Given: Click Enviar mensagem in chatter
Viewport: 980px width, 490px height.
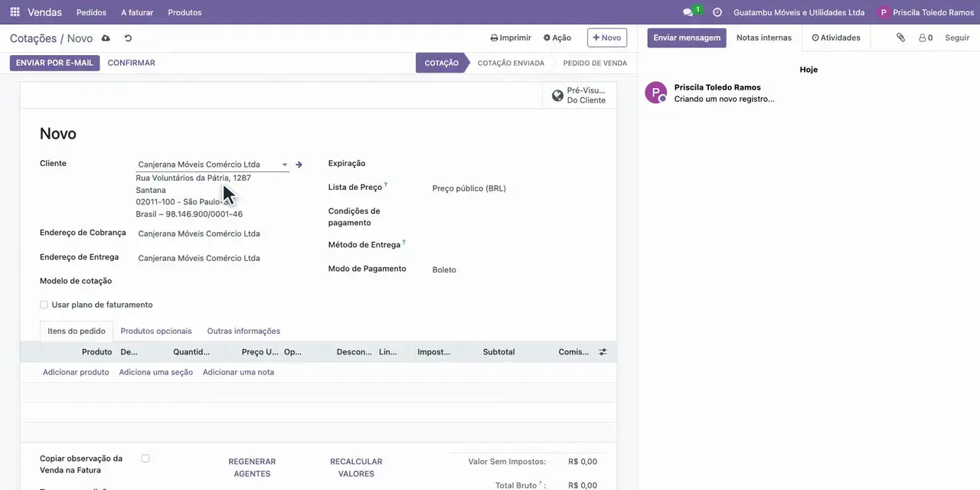Looking at the screenshot, I should pos(687,38).
